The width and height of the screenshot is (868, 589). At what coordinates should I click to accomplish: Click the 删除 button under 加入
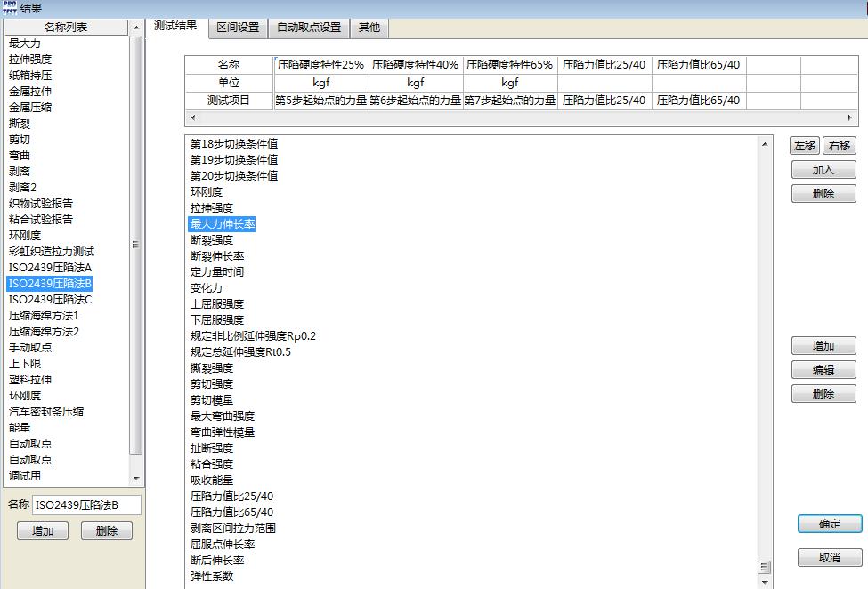[x=823, y=193]
